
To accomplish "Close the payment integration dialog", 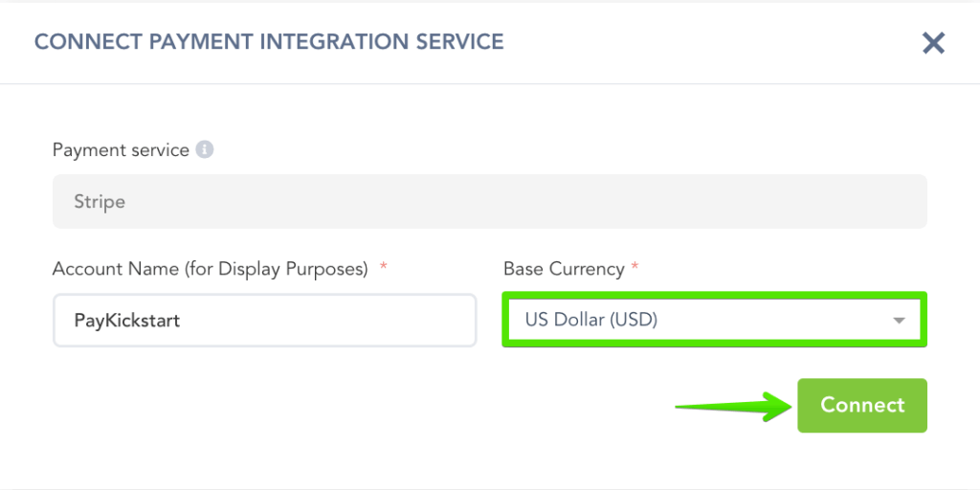I will tap(933, 43).
